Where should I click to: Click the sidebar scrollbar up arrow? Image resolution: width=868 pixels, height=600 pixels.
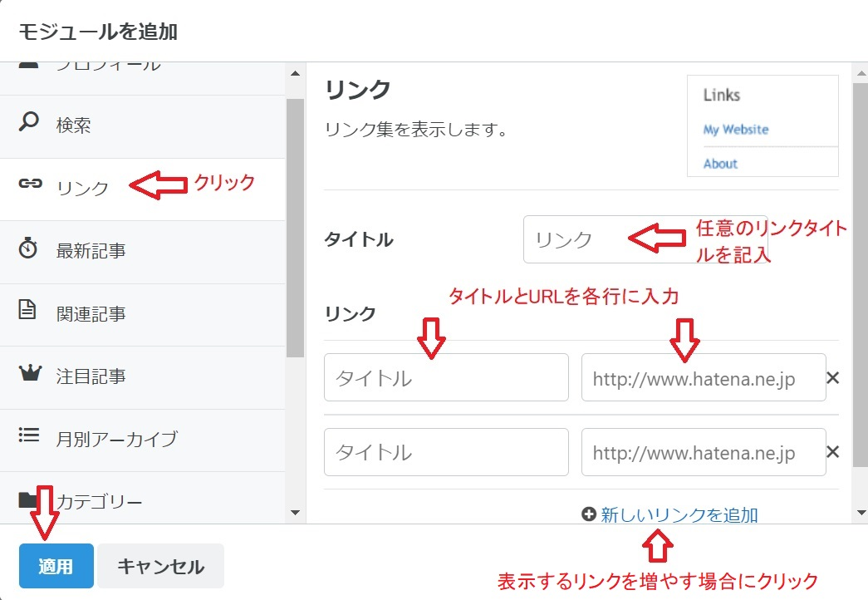(295, 73)
